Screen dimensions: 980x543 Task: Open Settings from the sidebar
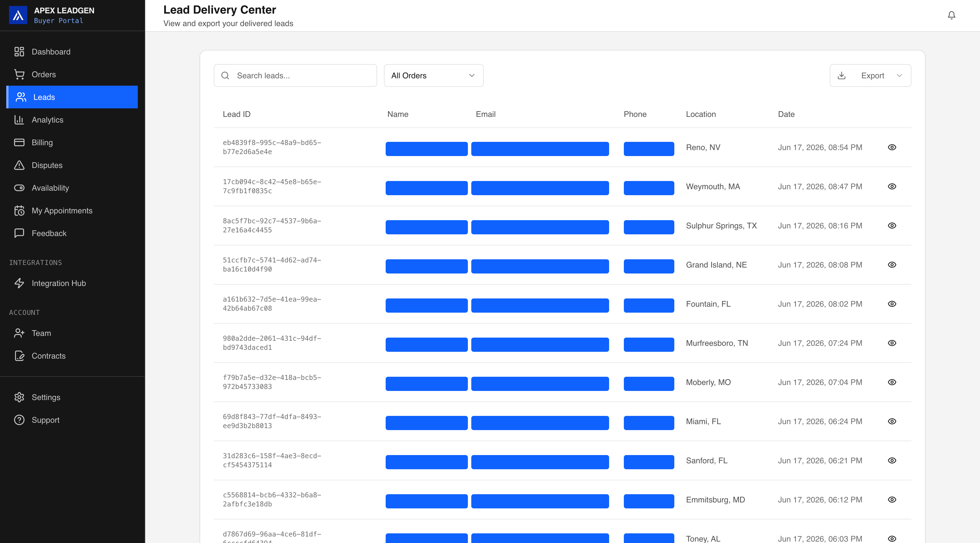pyautogui.click(x=72, y=397)
